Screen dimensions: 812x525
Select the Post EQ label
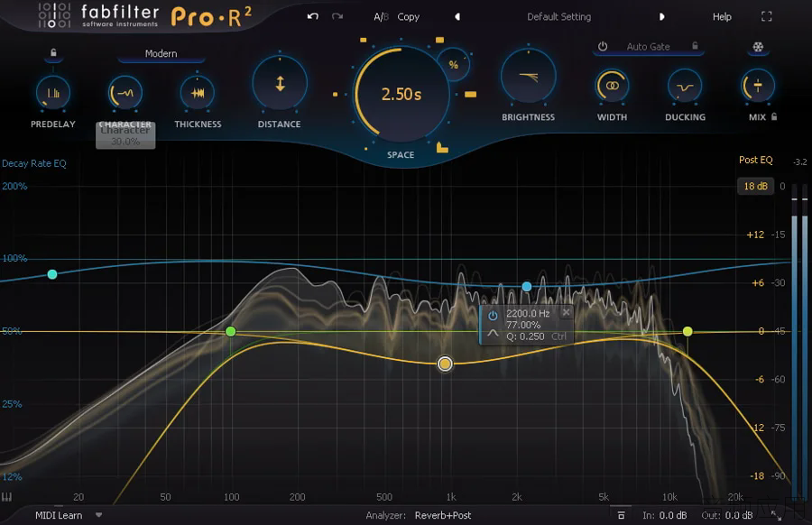[x=755, y=160]
